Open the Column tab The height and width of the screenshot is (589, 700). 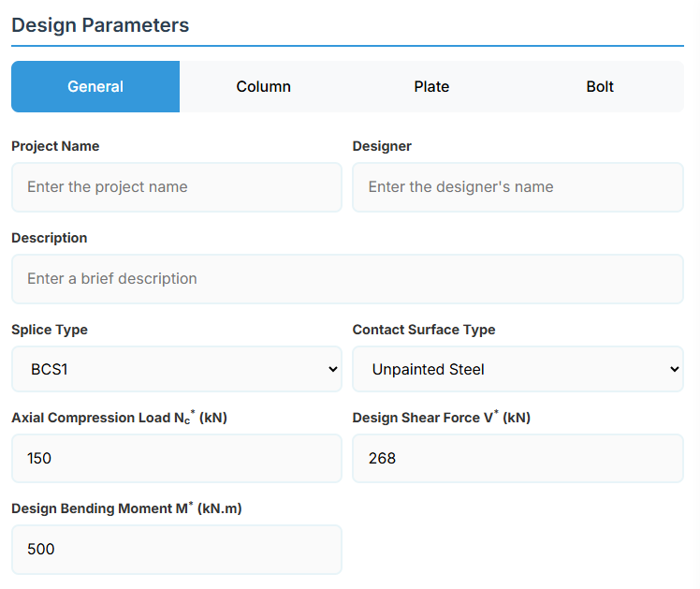coord(263,87)
